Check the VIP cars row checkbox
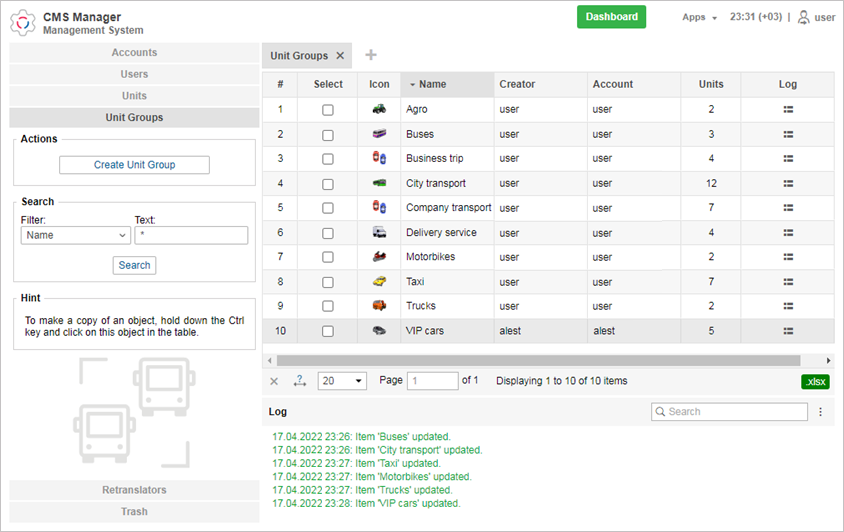 coord(328,331)
